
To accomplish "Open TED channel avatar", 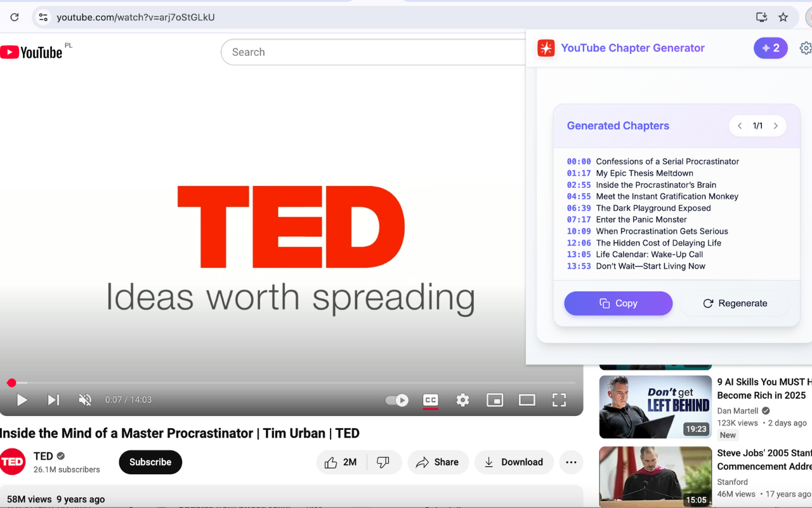I will pyautogui.click(x=13, y=462).
